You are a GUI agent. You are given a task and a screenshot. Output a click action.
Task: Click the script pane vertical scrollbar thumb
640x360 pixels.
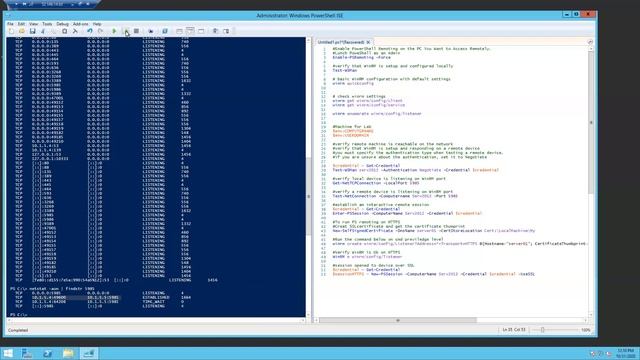click(x=591, y=122)
